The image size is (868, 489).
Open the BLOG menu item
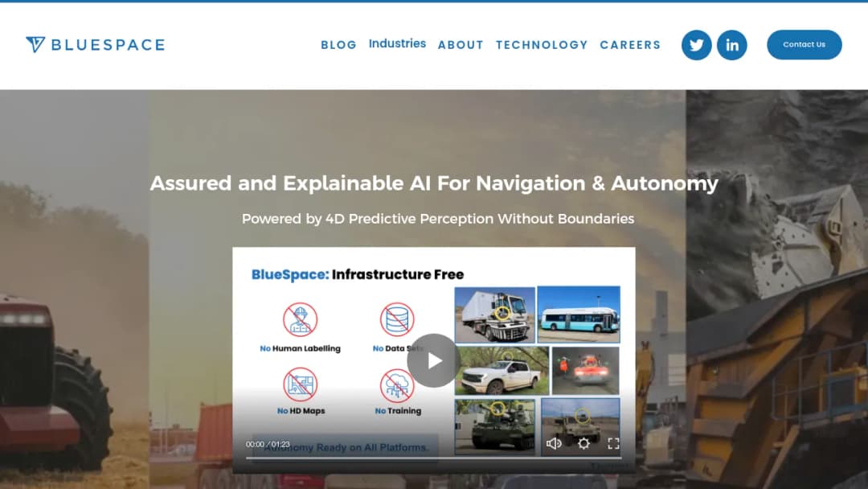[x=339, y=45]
